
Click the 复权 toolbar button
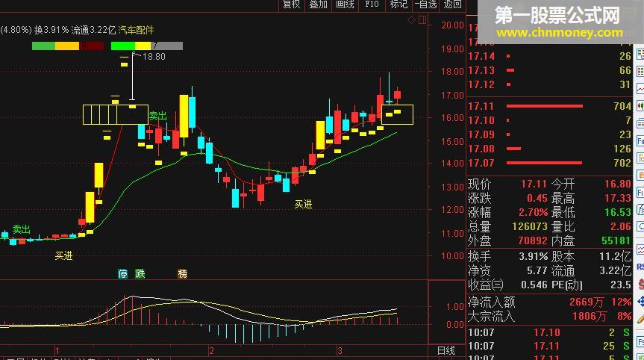(x=292, y=4)
